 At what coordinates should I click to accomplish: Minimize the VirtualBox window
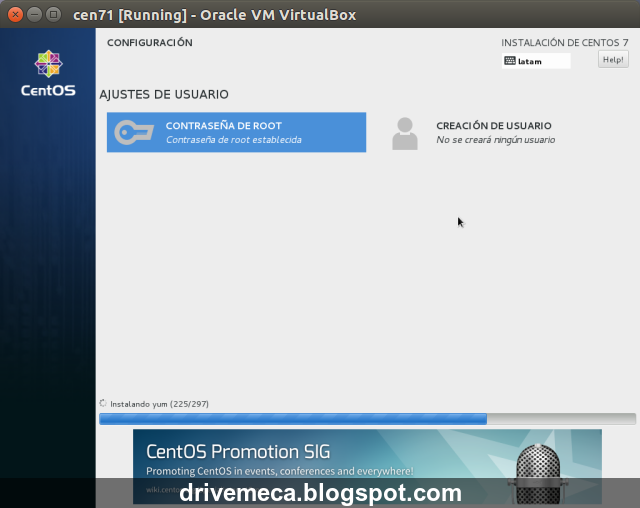click(34, 15)
